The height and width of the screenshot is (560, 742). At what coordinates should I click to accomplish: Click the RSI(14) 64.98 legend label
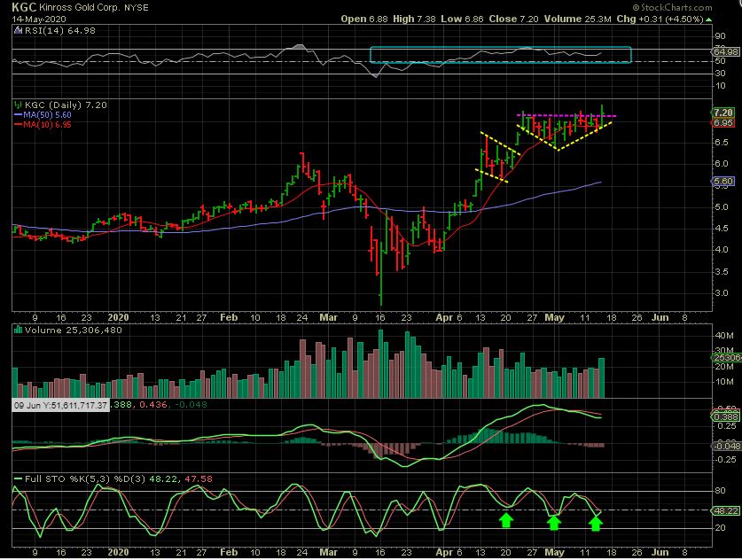pos(59,31)
